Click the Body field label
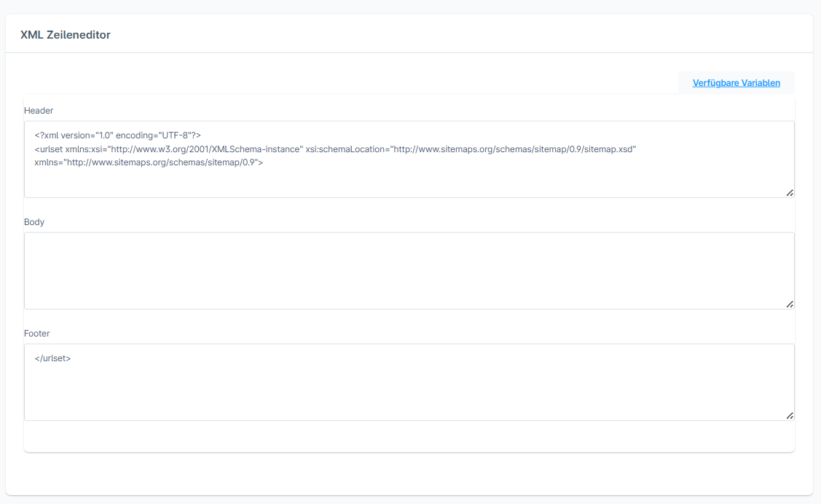Viewport: 821px width, 504px height. (x=34, y=222)
